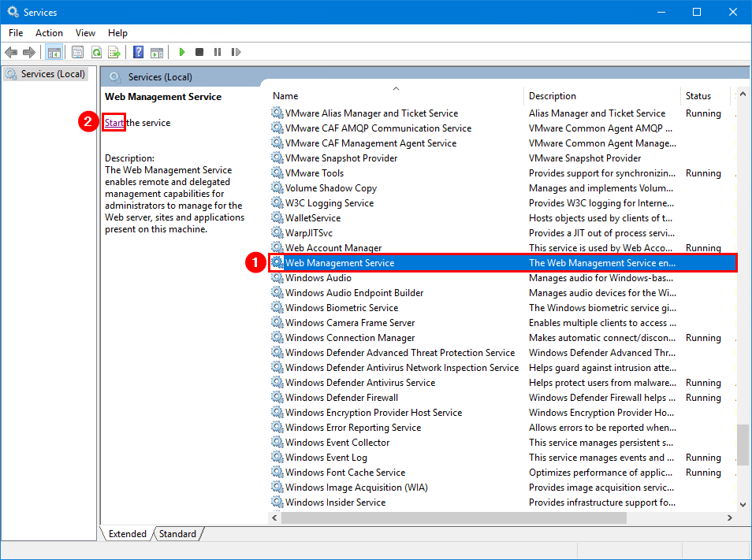This screenshot has height=560, width=752.
Task: Click Services (Local) pane header
Action: click(x=160, y=76)
